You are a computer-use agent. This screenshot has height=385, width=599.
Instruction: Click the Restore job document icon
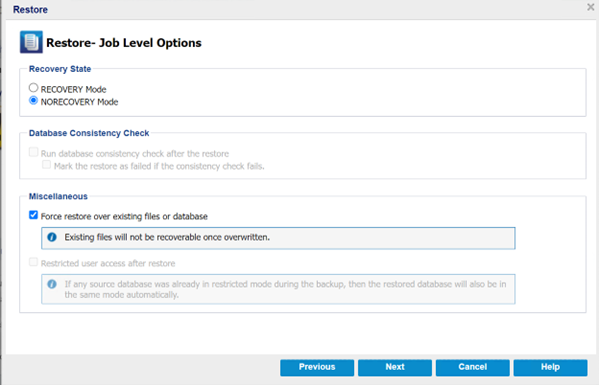(31, 42)
